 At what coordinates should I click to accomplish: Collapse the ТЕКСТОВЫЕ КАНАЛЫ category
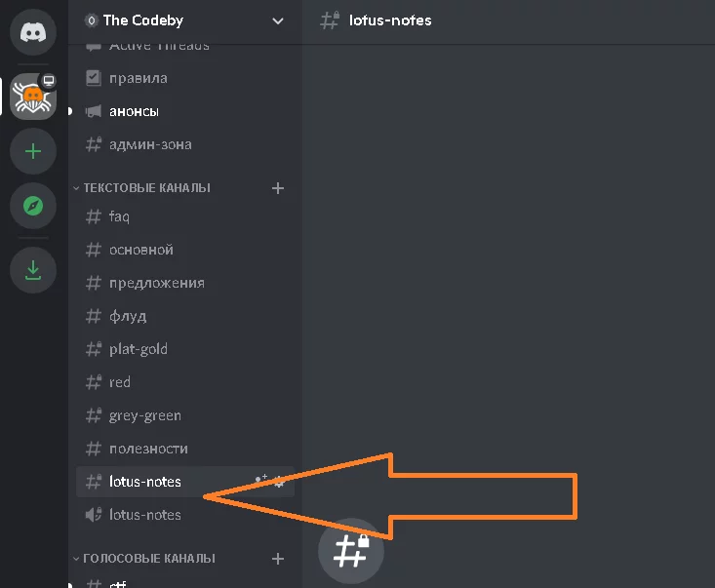coord(146,187)
